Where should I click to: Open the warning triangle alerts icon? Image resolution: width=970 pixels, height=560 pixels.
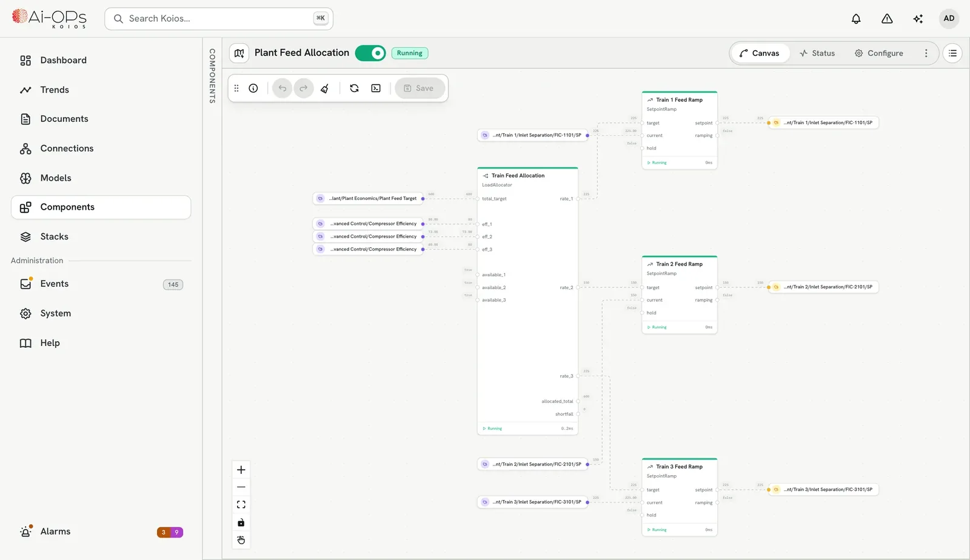(x=887, y=19)
